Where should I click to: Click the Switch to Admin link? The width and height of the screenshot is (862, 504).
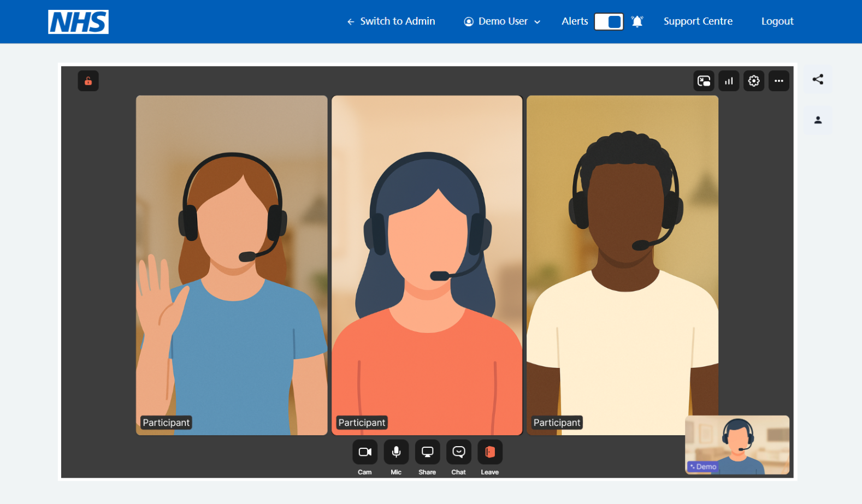pos(391,21)
